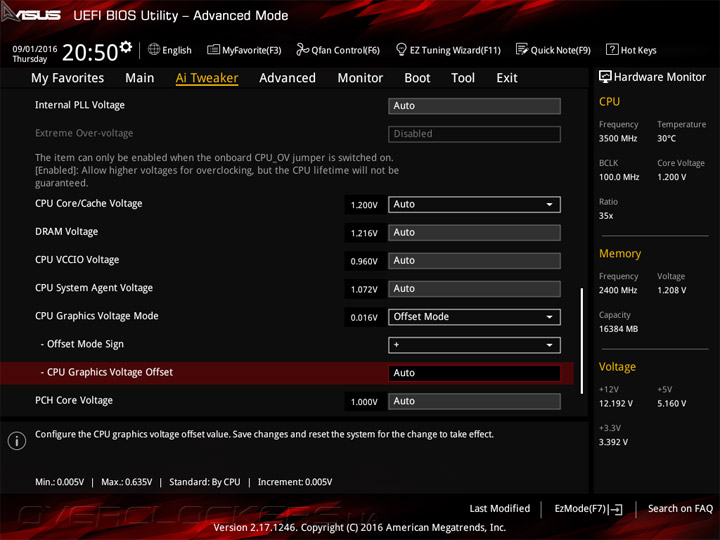The width and height of the screenshot is (720, 540).
Task: Select the CPU Core/Cache Voltage row label
Action: [x=89, y=203]
